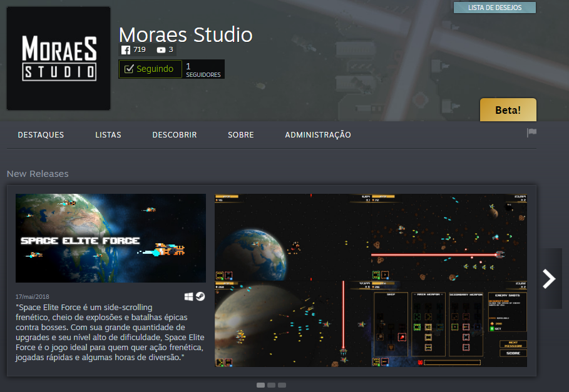Open the Space Elite Force banner image
569x392 pixels.
(111, 238)
